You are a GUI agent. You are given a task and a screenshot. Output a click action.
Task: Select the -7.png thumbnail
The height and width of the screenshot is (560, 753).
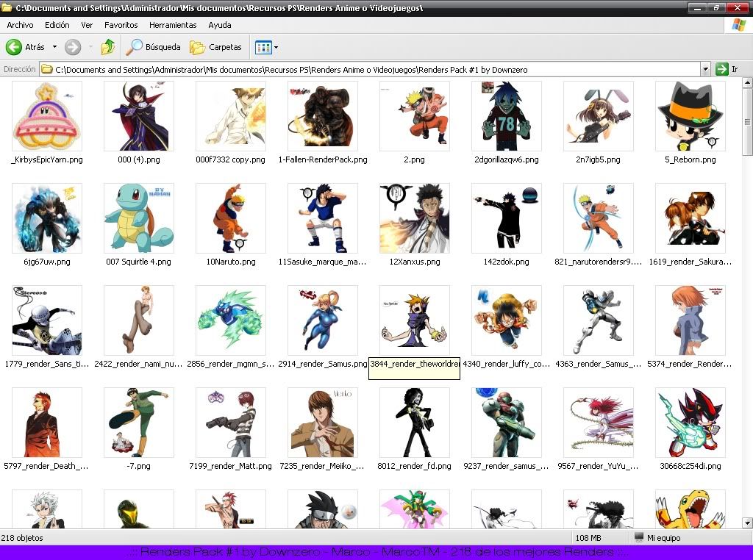click(139, 423)
